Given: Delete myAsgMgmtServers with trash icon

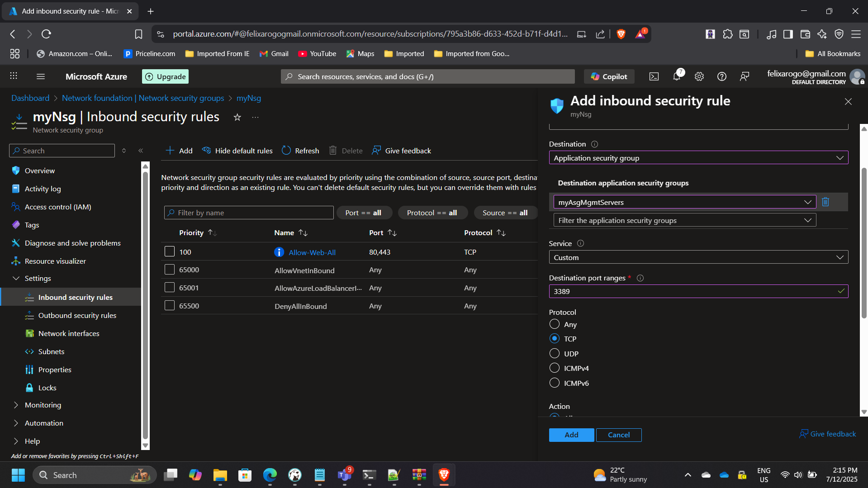Looking at the screenshot, I should point(825,202).
